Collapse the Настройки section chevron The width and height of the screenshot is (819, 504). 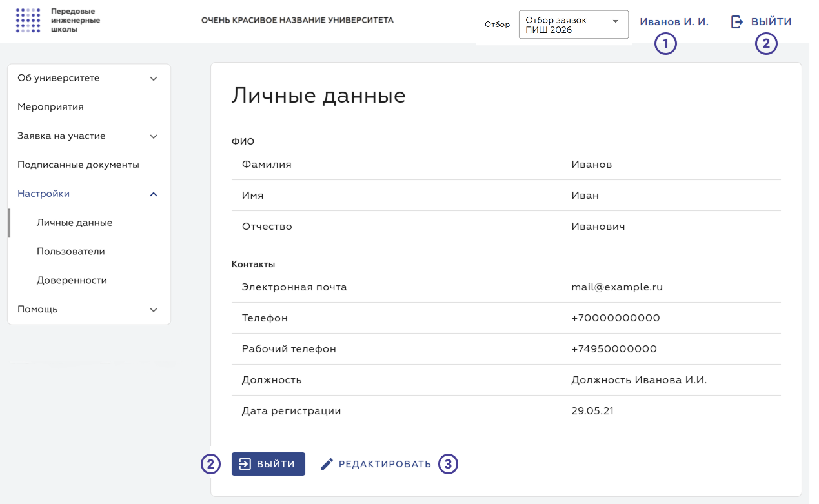tap(154, 194)
